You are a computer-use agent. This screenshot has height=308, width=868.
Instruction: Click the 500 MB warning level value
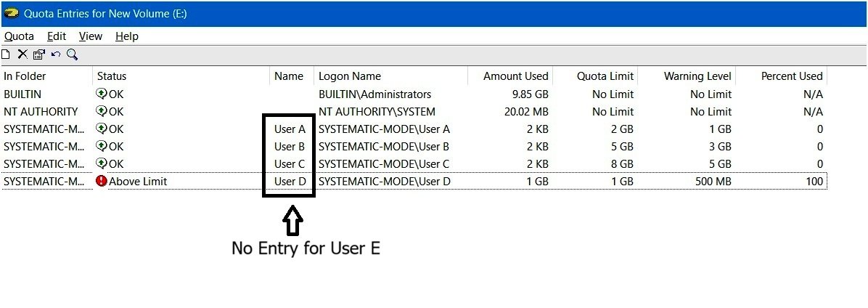(x=713, y=182)
